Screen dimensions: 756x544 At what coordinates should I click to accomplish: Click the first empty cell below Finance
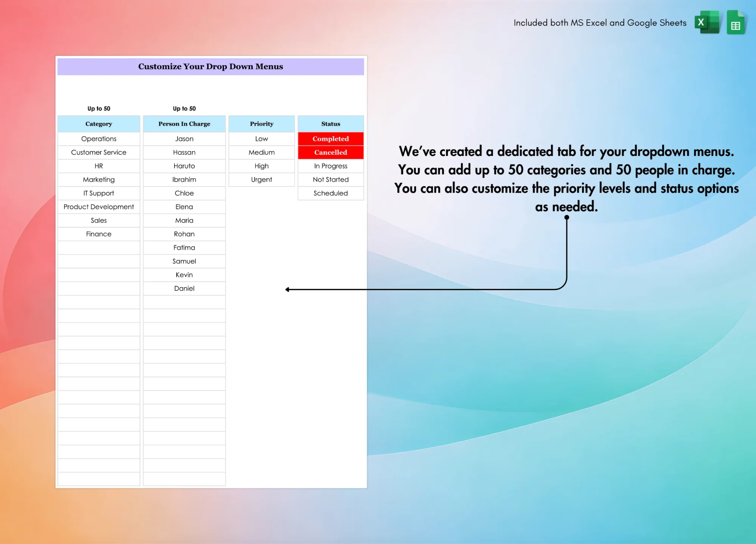(99, 247)
